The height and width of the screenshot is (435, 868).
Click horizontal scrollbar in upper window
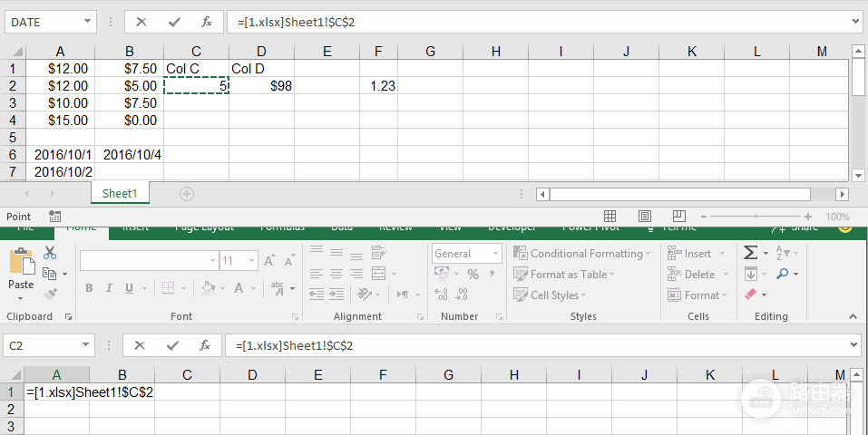pos(679,194)
